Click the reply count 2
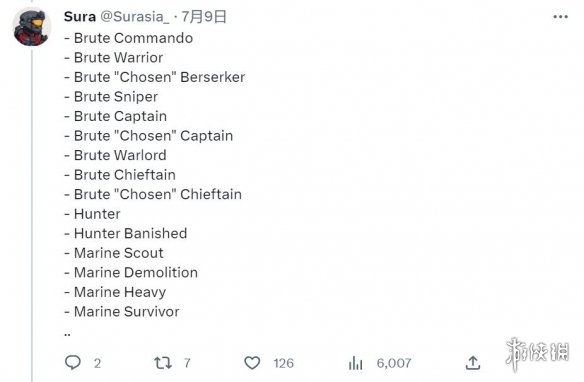The height and width of the screenshot is (382, 584). point(97,363)
